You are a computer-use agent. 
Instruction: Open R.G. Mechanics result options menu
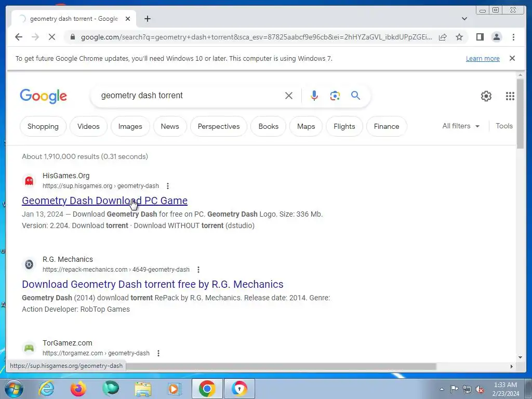point(198,270)
